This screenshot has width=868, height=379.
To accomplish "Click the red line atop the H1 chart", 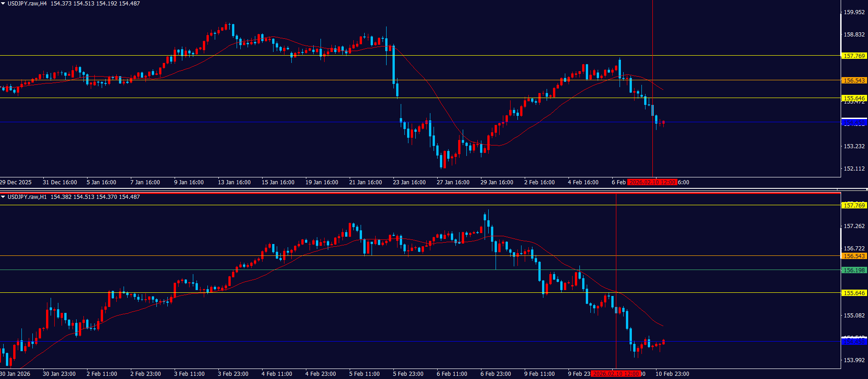I will [410, 193].
